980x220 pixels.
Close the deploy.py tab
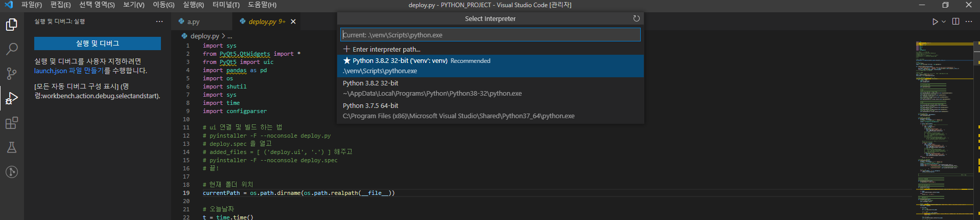293,21
